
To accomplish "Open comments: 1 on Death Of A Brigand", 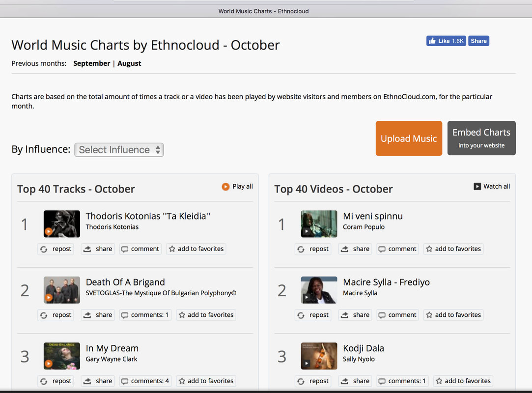I will tap(145, 315).
